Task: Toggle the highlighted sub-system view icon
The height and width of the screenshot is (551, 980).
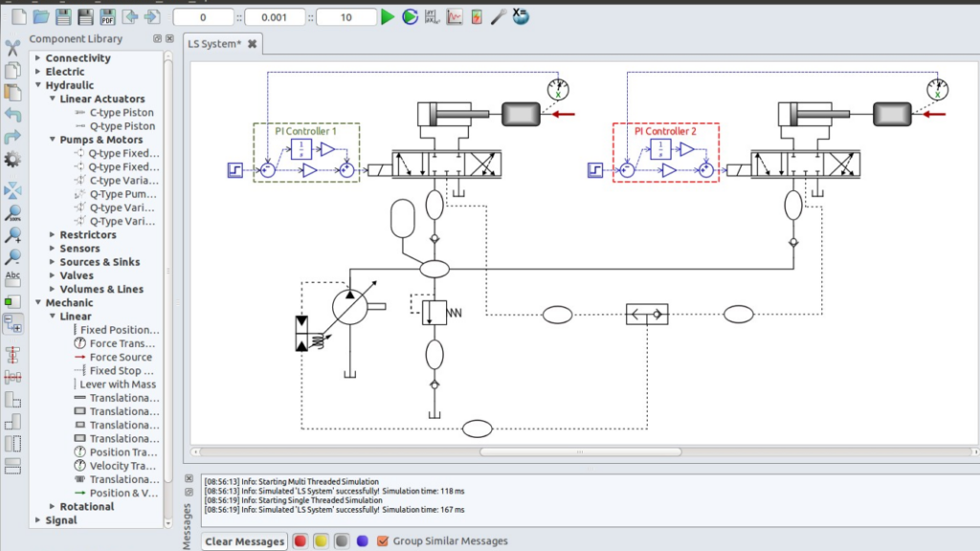Action: [x=12, y=323]
